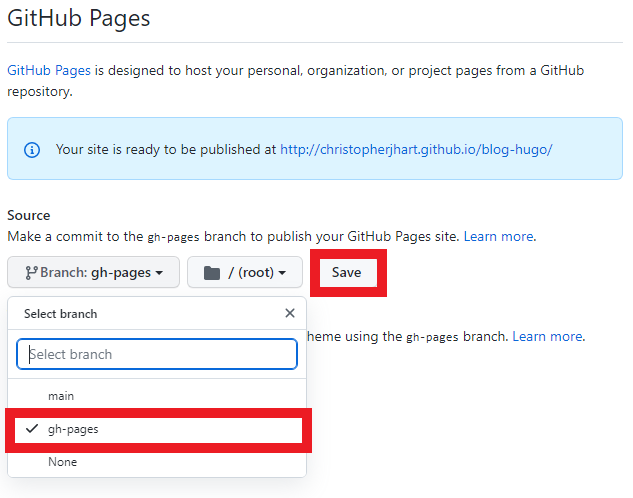Open the christopherjhart.github.io/blog-hugo site link
The image size is (633, 498).
(x=416, y=149)
